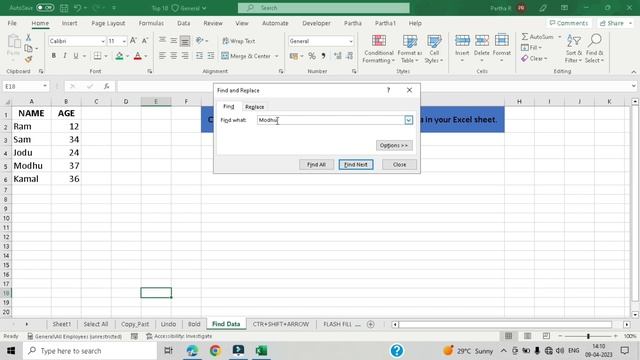
Task: Expand the Fill dropdown
Action: (x=540, y=48)
